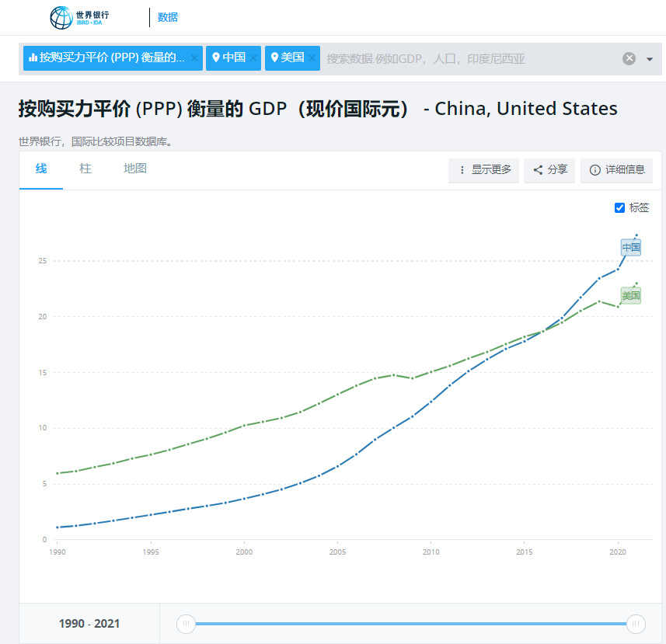Click the right handle of year slider
The image size is (666, 644).
pos(636,624)
